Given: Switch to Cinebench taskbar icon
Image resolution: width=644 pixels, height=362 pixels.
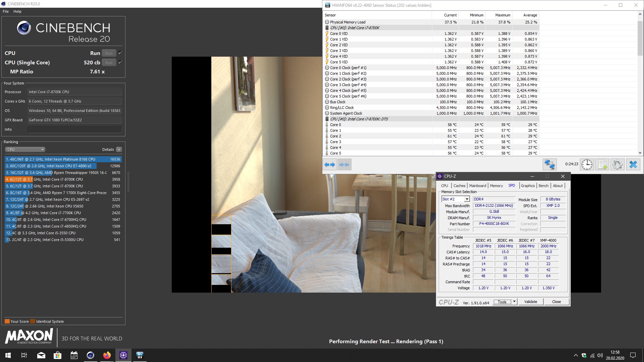Looking at the screenshot, I should point(90,355).
